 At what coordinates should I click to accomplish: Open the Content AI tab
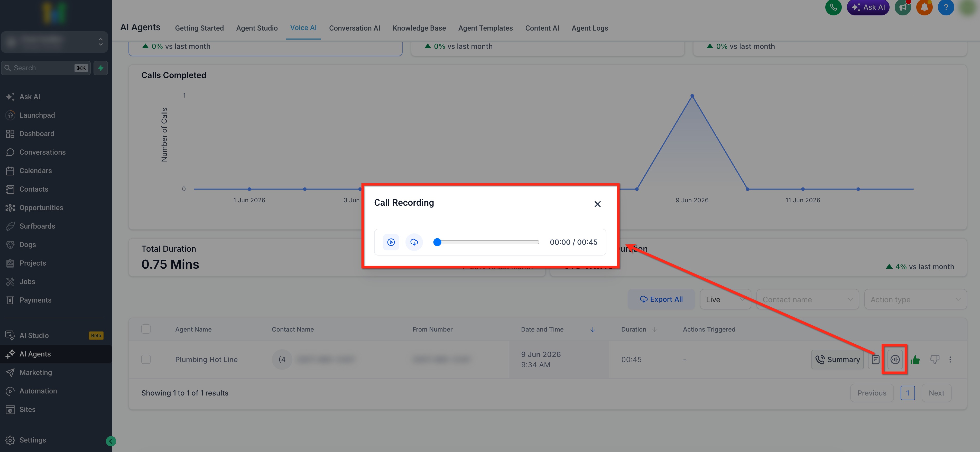542,28
